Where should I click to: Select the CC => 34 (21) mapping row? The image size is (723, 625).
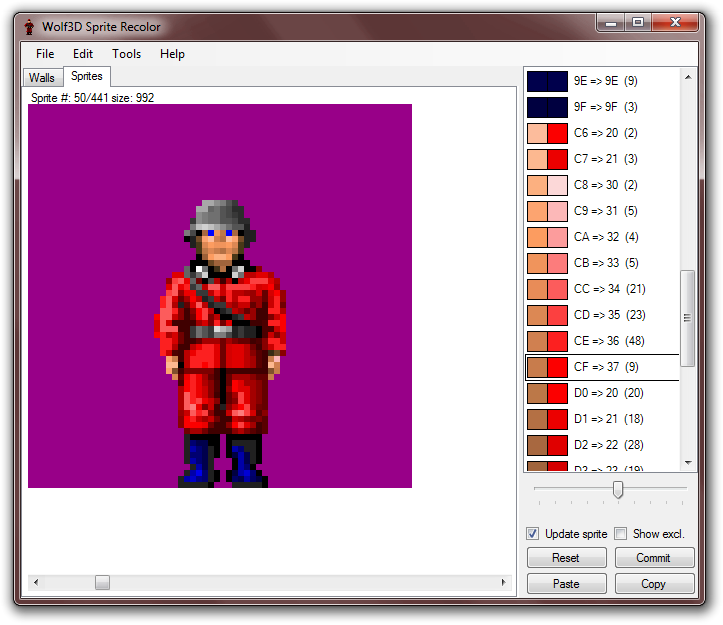coord(602,289)
